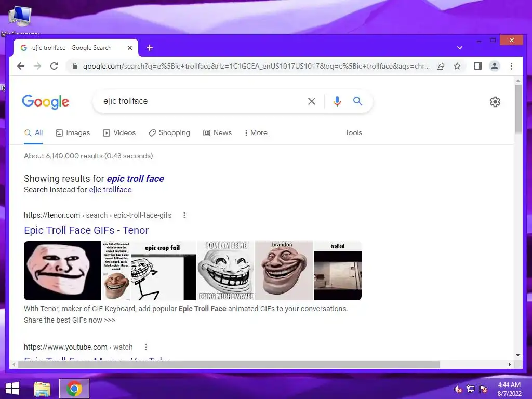Click the vertical scrollbar thumb
This screenshot has width=532, height=399.
[x=518, y=109]
